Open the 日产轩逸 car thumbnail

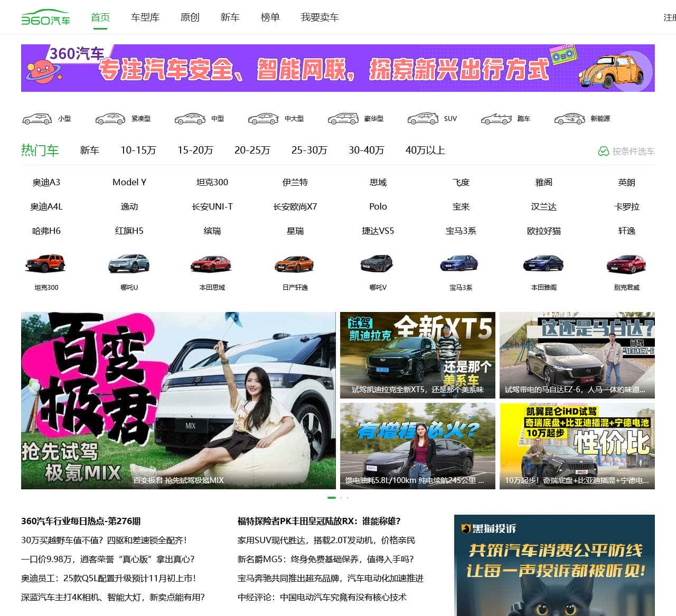point(295,263)
